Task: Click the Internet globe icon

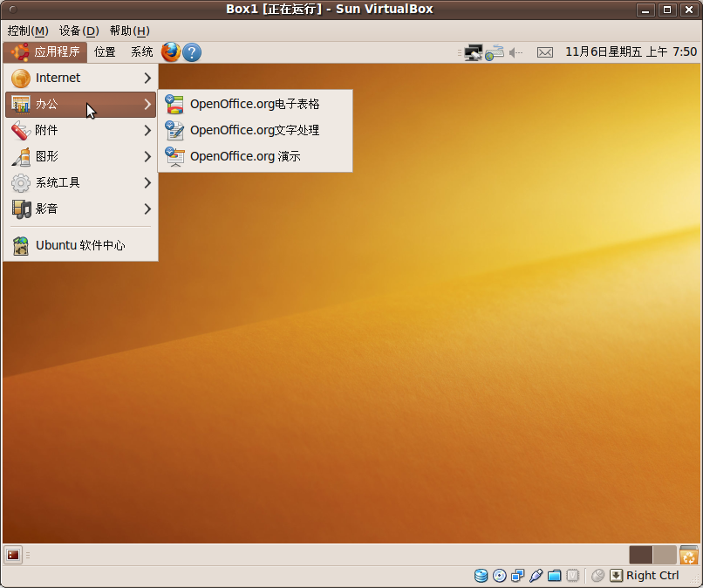Action: click(21, 79)
